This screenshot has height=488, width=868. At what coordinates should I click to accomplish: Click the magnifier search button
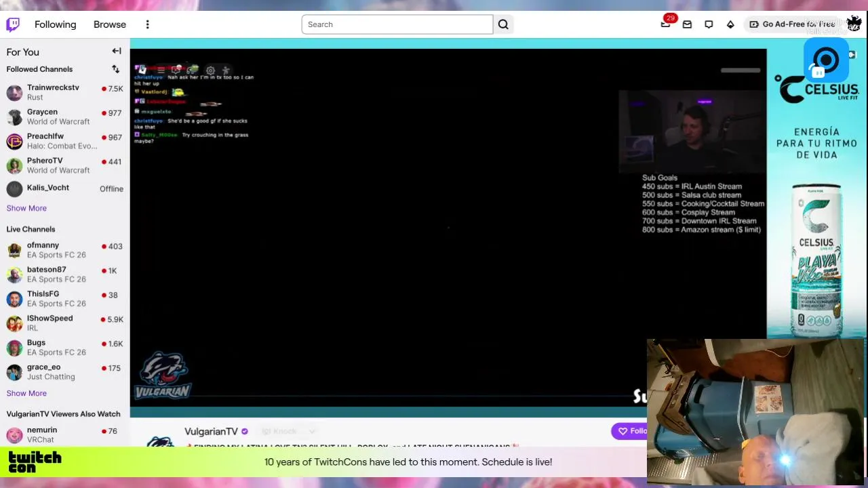tap(503, 24)
